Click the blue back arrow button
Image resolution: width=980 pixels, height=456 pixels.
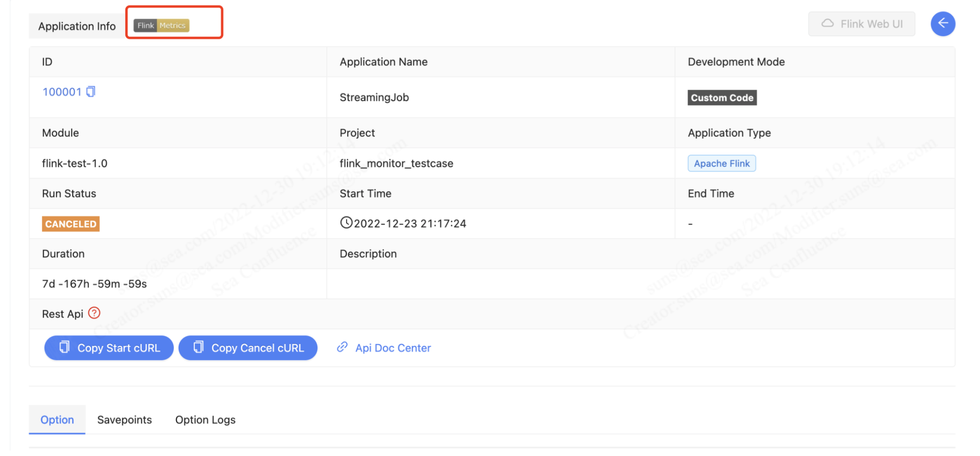pyautogui.click(x=942, y=24)
